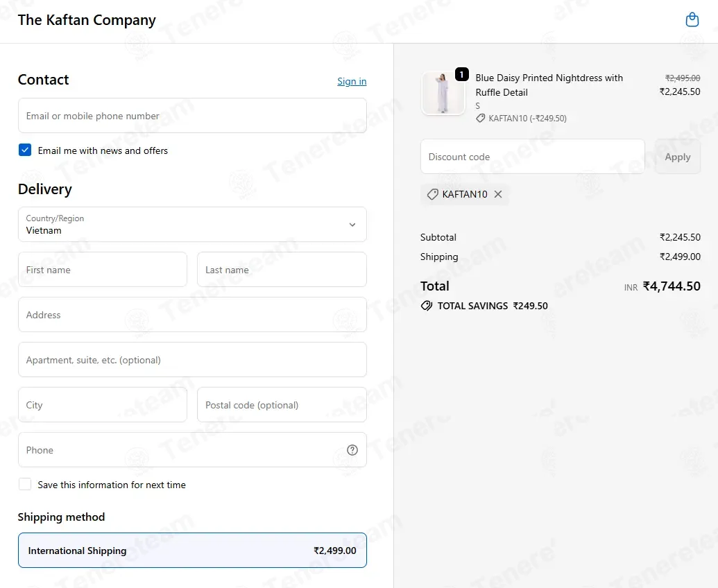
Task: Open the Country/Region dropdown
Action: click(x=192, y=224)
